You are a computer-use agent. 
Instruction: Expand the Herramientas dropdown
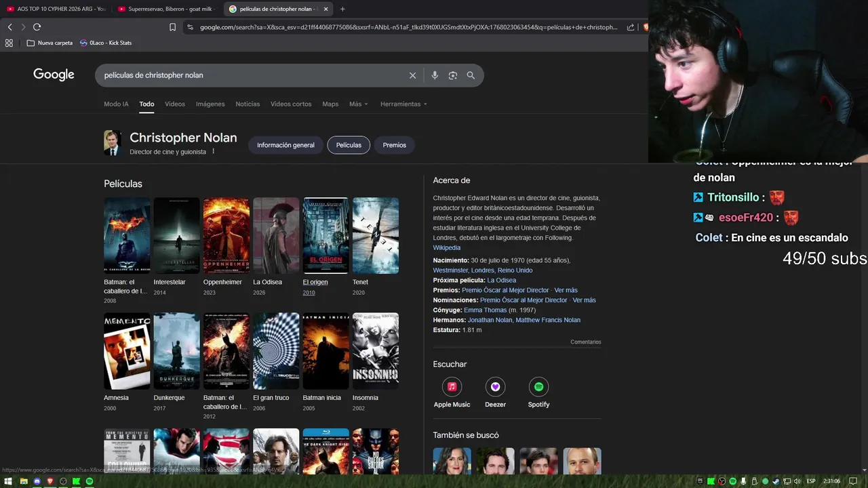(x=404, y=104)
